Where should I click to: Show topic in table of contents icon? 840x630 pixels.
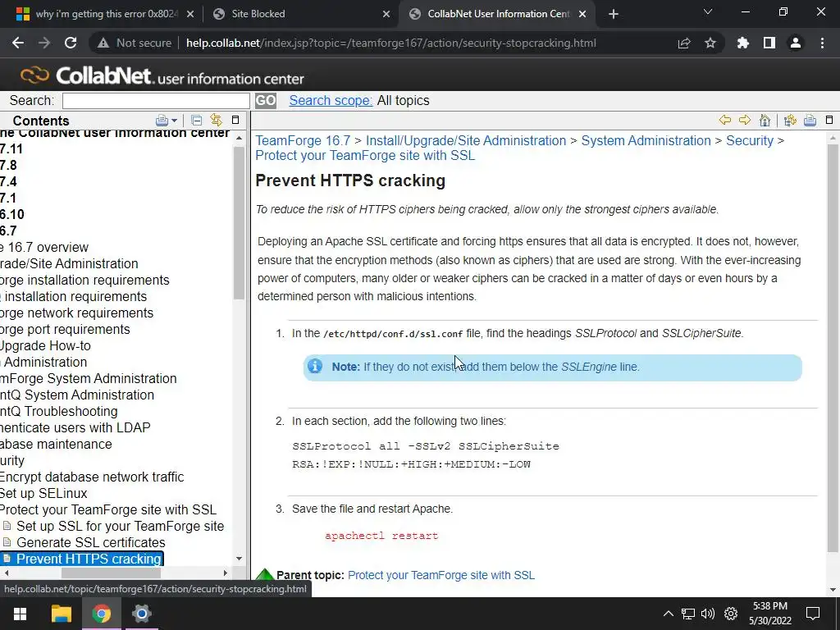click(790, 120)
